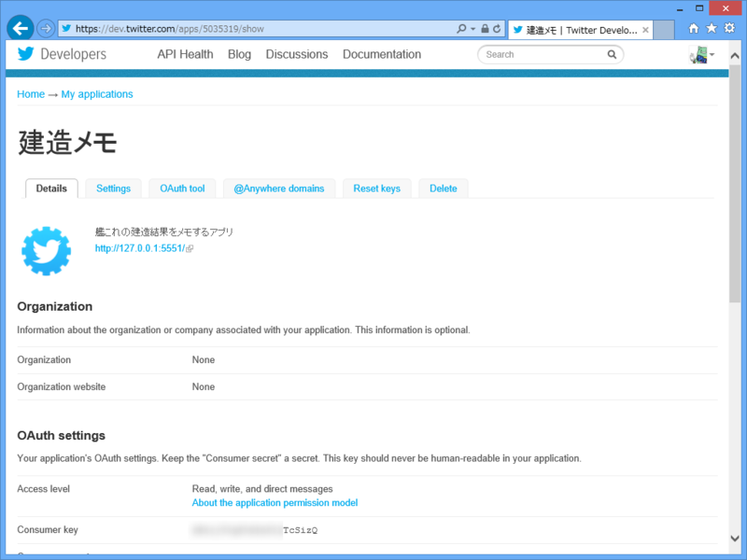
Task: Click the Twitter Developers bird logo
Action: click(26, 54)
